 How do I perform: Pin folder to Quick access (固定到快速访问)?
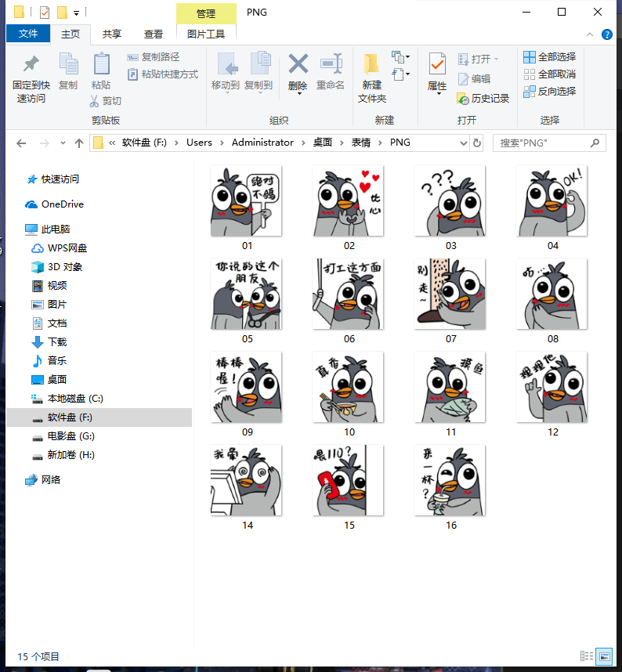(x=31, y=79)
